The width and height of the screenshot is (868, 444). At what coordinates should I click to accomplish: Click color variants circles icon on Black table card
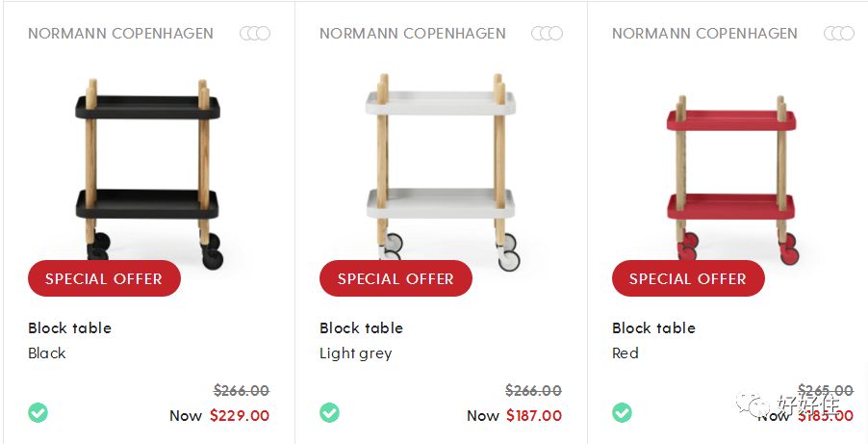coord(255,34)
